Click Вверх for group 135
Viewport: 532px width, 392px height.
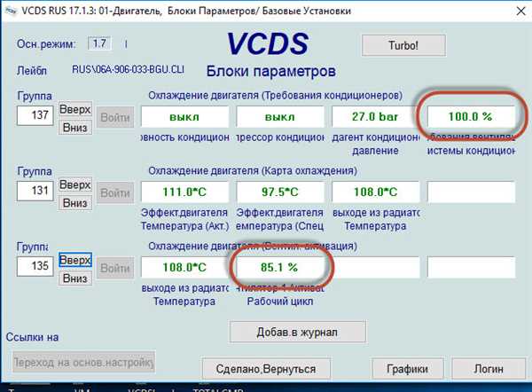(x=75, y=260)
